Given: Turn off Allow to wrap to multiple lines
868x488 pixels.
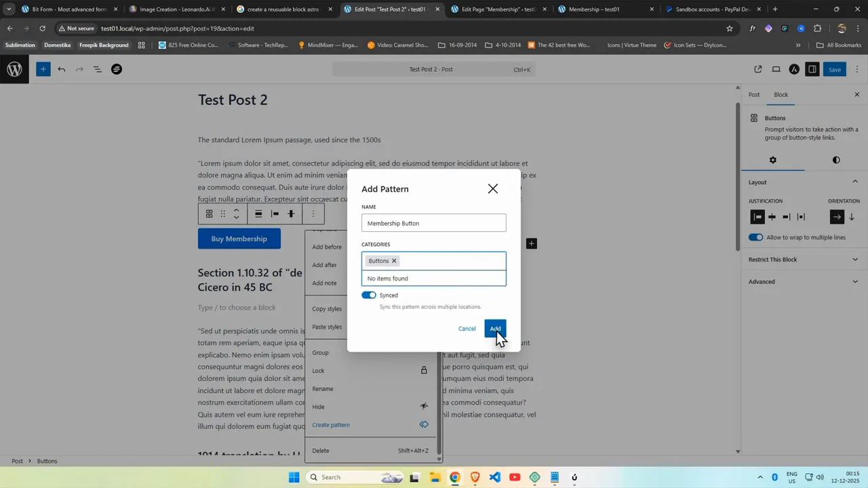Looking at the screenshot, I should point(755,237).
